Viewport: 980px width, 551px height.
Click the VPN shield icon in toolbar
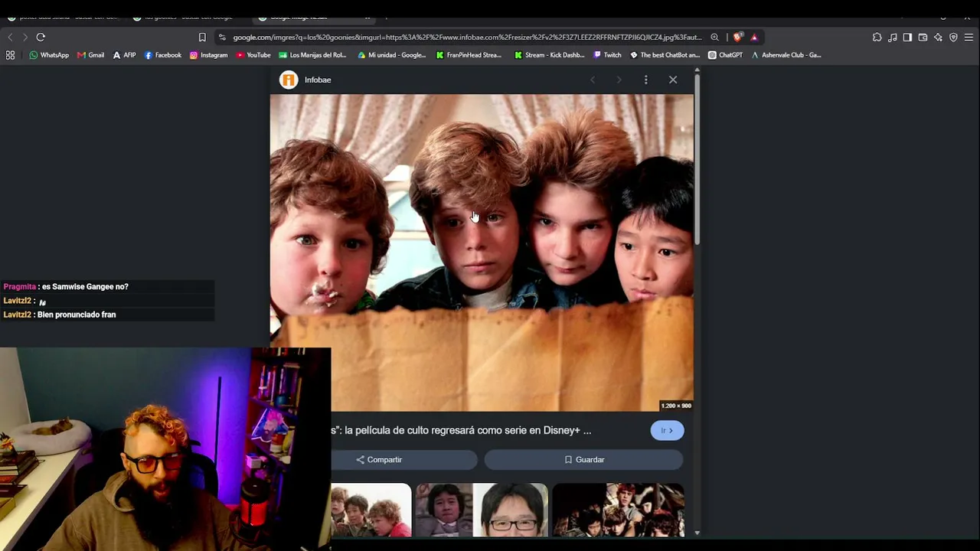click(953, 37)
